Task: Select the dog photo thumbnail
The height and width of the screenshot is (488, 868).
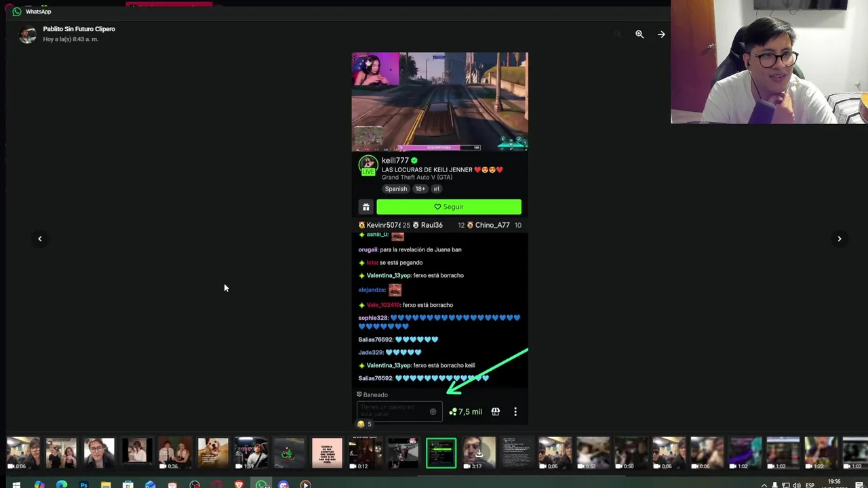Action: (213, 453)
